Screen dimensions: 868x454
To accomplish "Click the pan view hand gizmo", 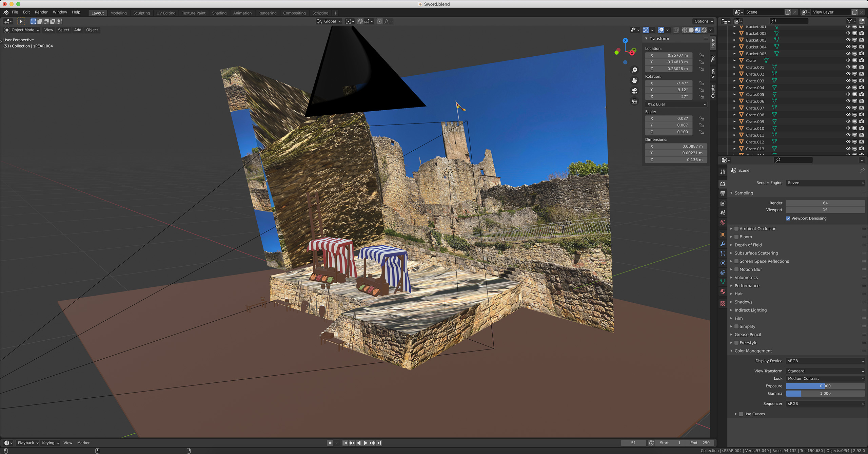I will pos(634,80).
